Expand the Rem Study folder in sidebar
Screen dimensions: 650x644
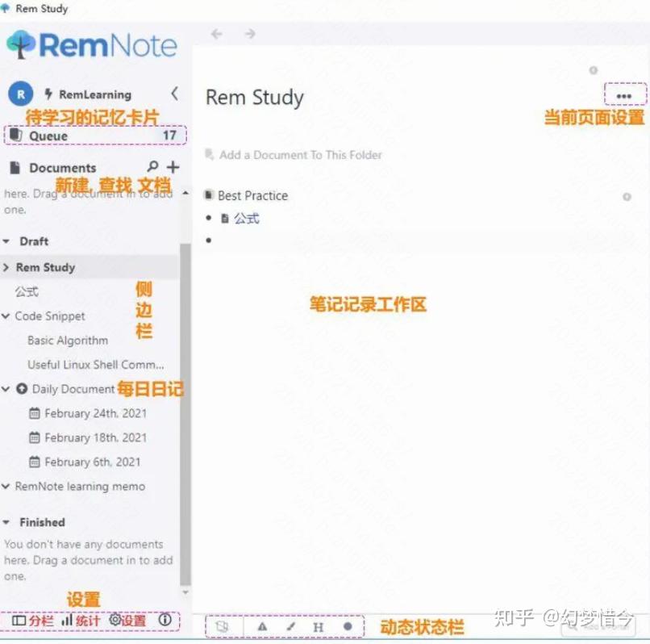tap(7, 267)
